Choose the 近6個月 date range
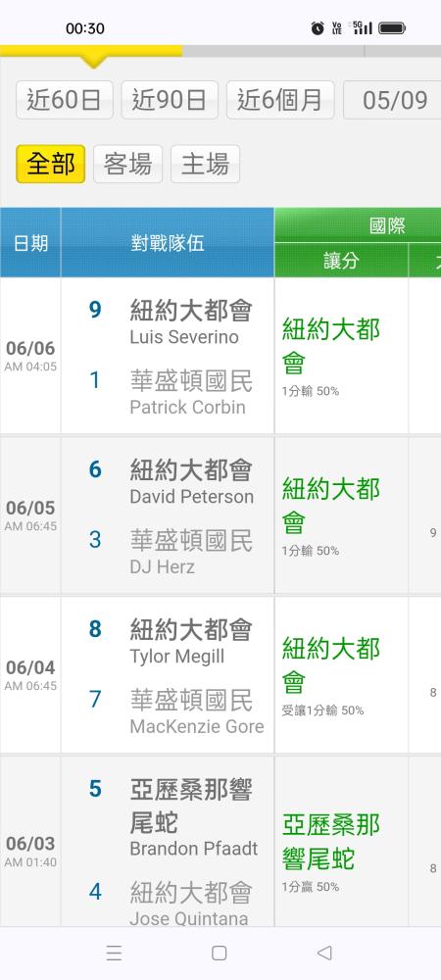This screenshot has height=980, width=441. click(280, 100)
